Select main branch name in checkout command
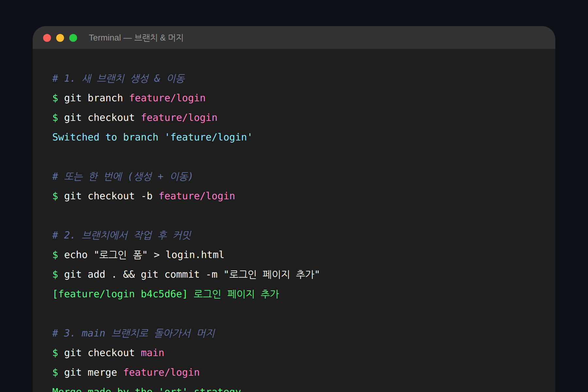 pos(152,352)
